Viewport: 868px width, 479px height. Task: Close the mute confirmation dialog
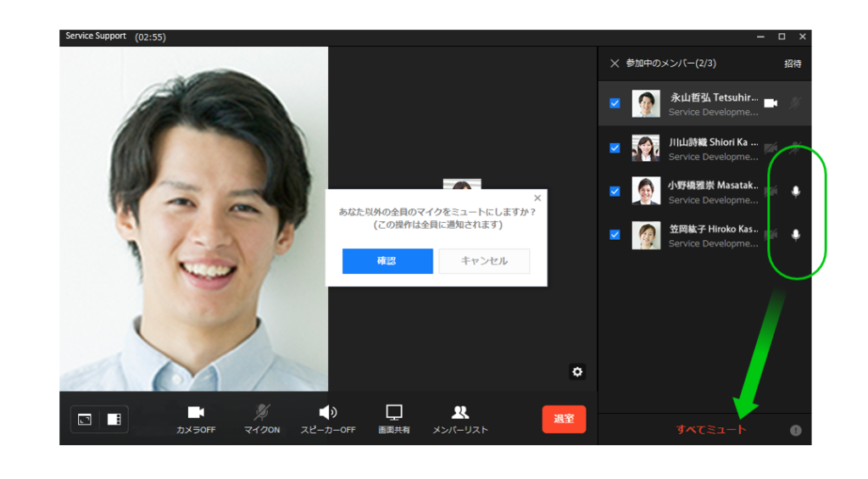point(537,198)
